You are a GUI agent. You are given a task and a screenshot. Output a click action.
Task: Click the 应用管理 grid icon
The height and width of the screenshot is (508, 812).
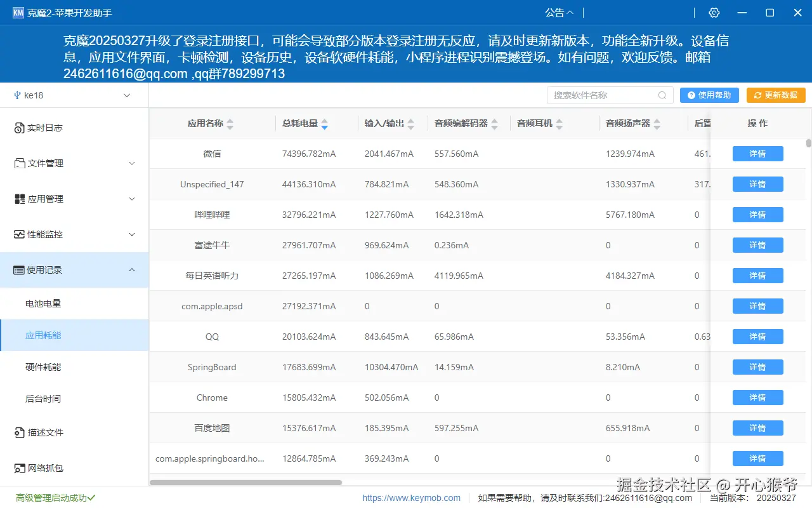20,199
